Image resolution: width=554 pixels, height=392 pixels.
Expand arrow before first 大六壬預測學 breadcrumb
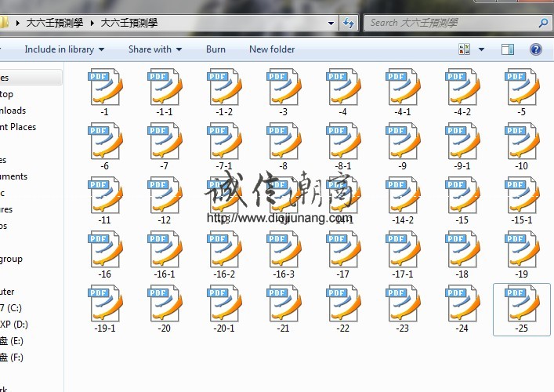[x=17, y=24]
